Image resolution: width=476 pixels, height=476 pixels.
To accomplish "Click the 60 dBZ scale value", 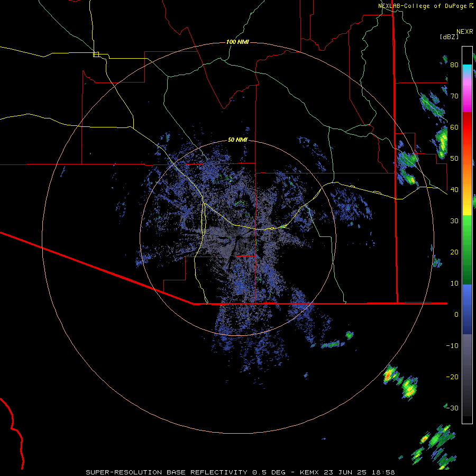I will 454,127.
